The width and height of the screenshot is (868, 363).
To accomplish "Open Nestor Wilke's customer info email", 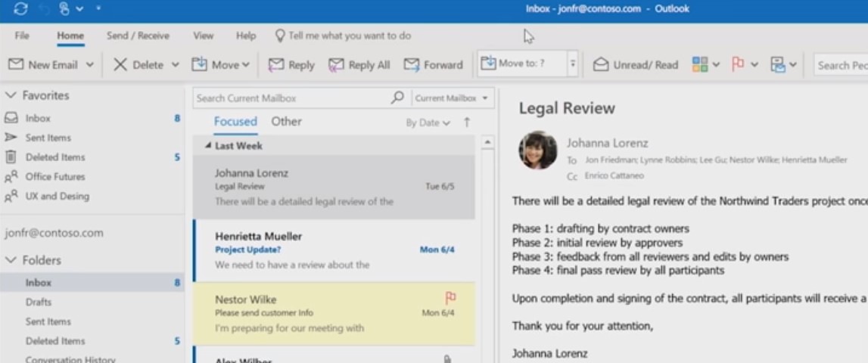I will 334,313.
